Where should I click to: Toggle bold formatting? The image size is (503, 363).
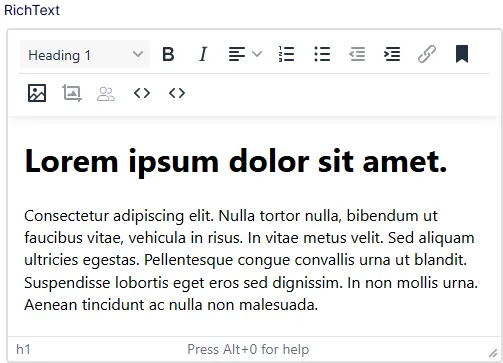[168, 54]
